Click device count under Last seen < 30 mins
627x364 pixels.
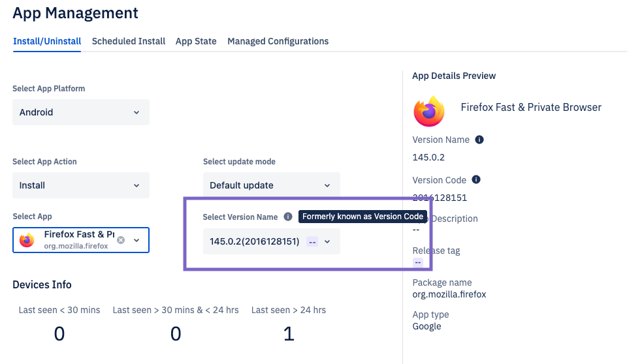(x=59, y=334)
